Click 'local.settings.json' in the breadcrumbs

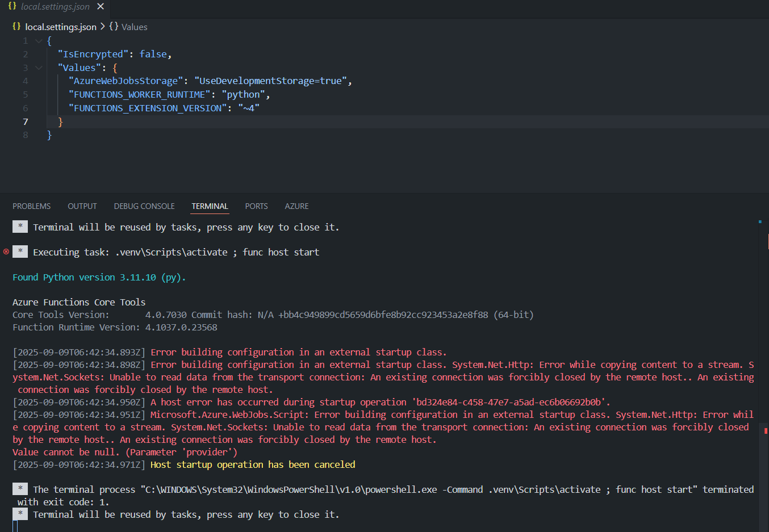[x=60, y=27]
